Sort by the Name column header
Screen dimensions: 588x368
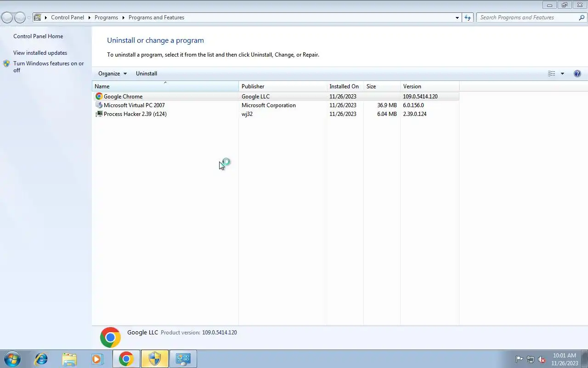[165, 86]
